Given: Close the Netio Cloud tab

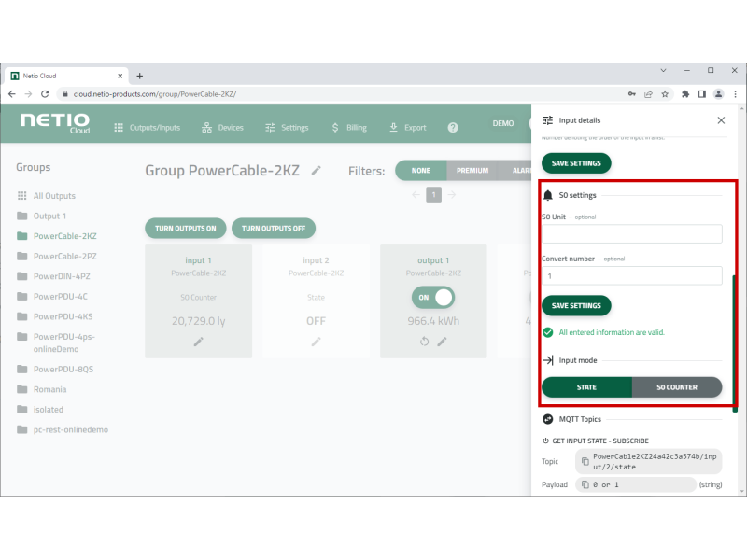Looking at the screenshot, I should click(120, 76).
